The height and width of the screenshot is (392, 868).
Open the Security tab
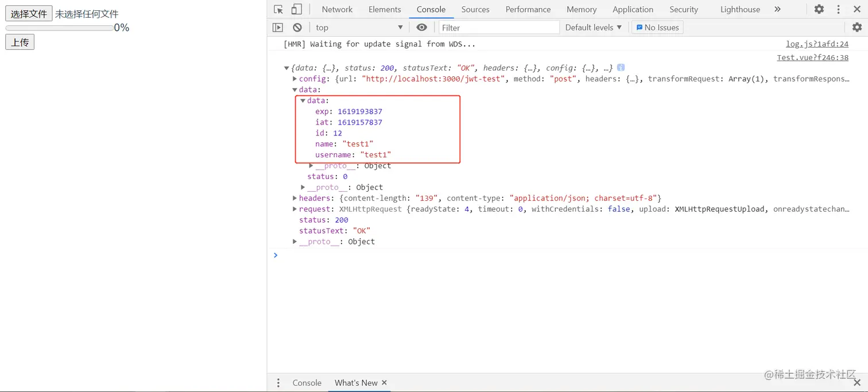[684, 9]
